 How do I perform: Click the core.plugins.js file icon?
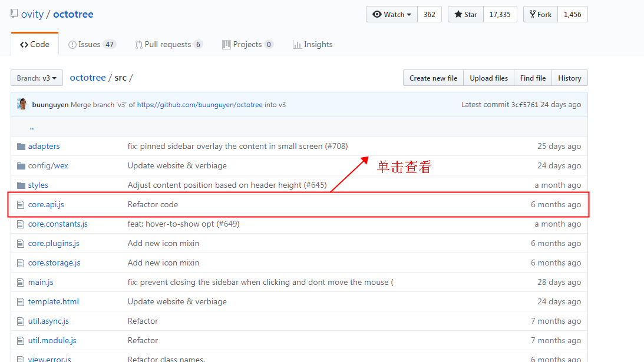[21, 243]
